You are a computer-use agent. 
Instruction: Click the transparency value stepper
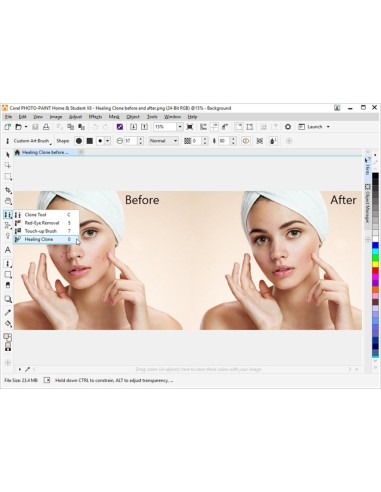pyautogui.click(x=205, y=141)
